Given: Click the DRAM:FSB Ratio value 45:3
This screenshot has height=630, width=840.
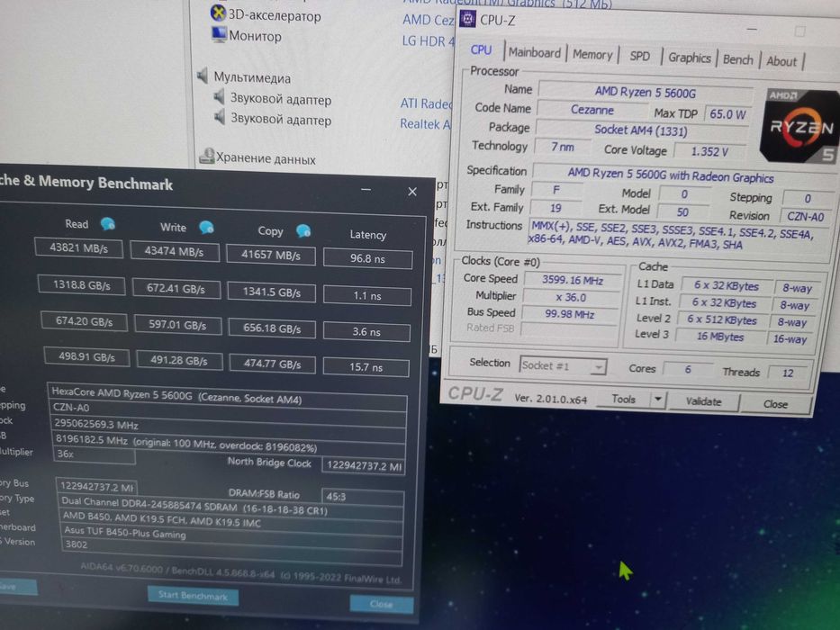Looking at the screenshot, I should [x=362, y=496].
